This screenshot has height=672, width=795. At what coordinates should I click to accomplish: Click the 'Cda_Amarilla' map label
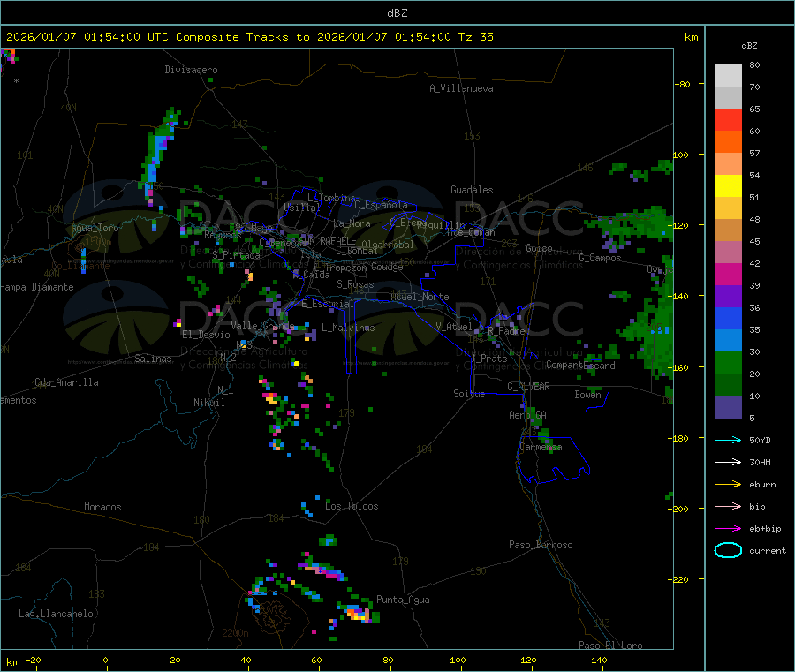pyautogui.click(x=66, y=382)
